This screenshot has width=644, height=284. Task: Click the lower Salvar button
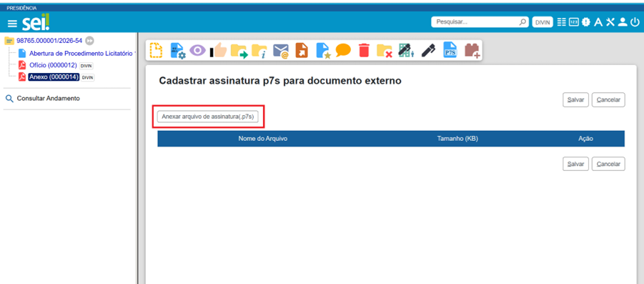tap(575, 164)
